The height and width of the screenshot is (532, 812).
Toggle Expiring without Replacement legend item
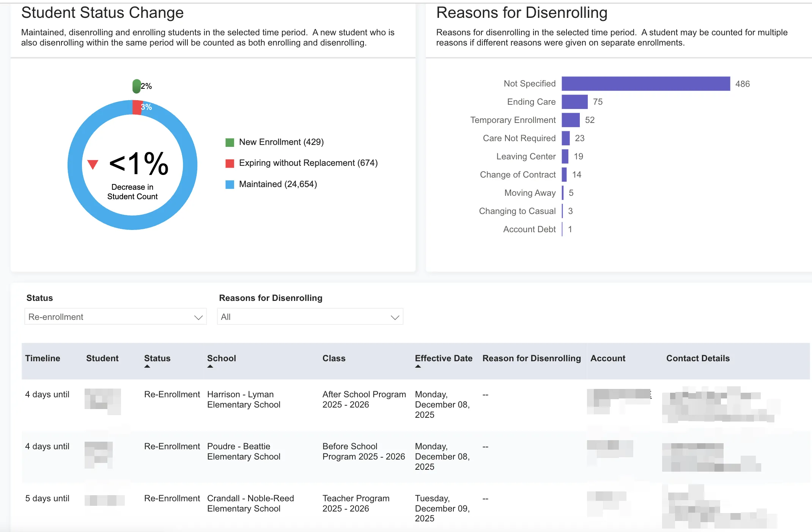tap(308, 163)
